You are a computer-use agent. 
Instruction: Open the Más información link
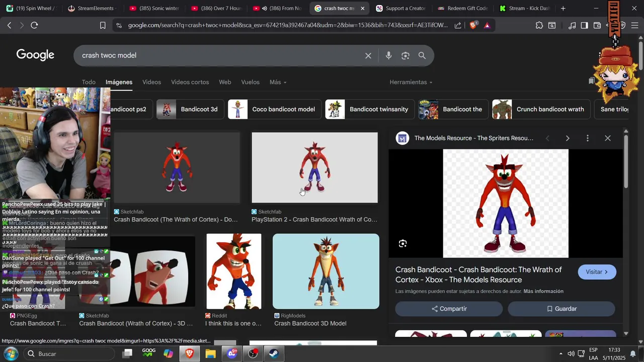(543, 292)
